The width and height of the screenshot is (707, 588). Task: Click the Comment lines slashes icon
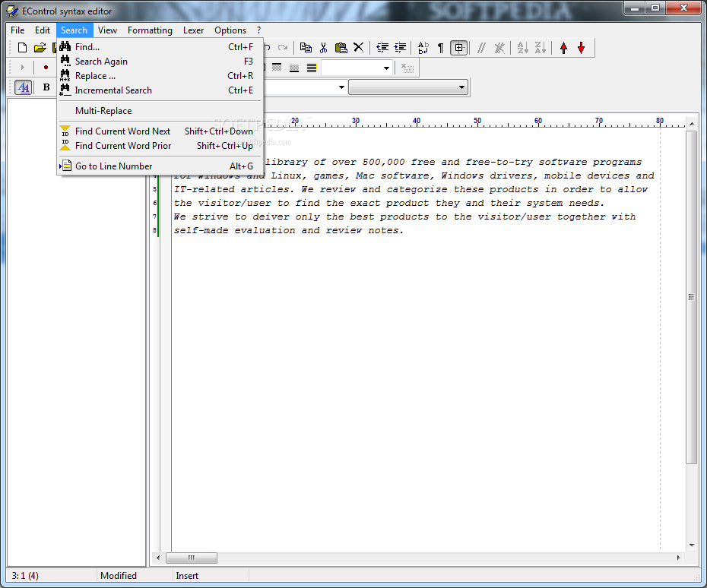point(481,47)
